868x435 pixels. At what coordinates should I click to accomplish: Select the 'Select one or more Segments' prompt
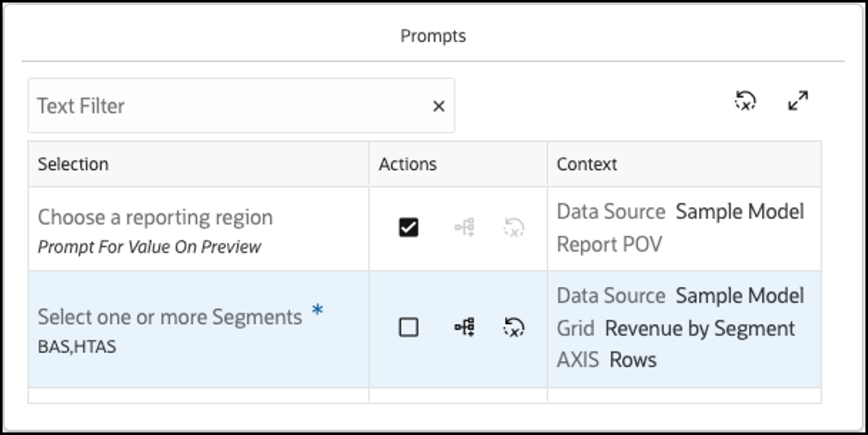tap(170, 317)
